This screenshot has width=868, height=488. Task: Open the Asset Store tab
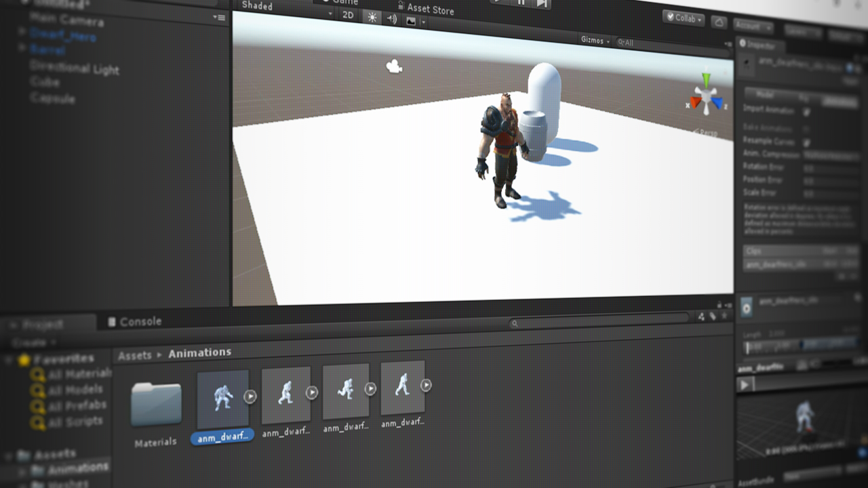pos(426,8)
